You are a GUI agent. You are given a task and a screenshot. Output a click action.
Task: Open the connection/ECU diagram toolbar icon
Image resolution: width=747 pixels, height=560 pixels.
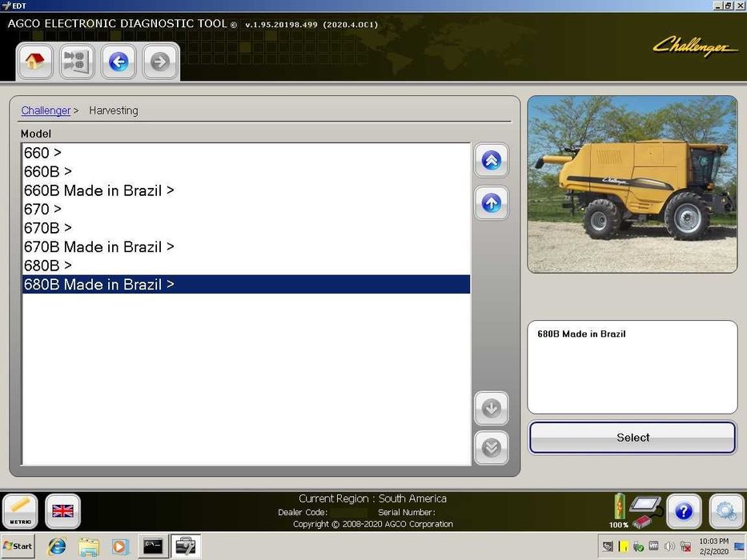(x=77, y=62)
